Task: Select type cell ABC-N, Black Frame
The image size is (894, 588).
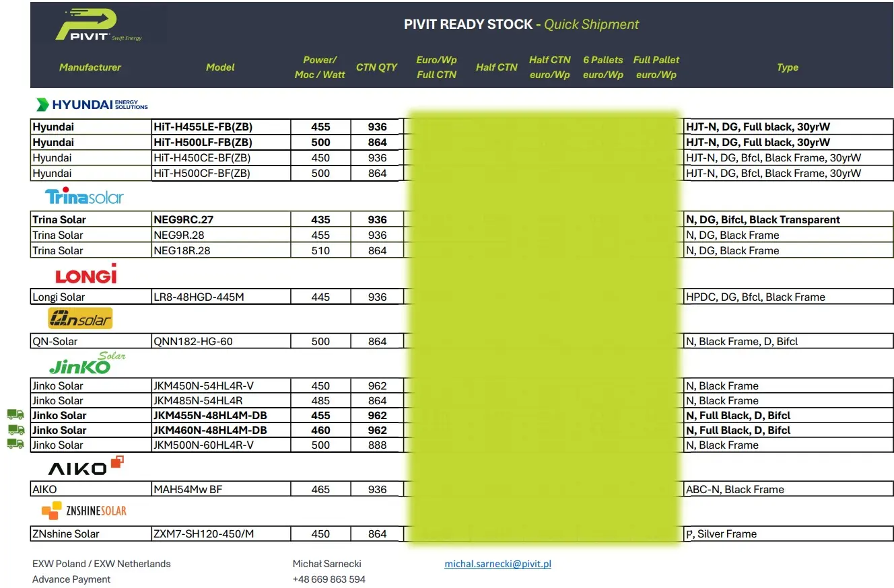Action: (x=788, y=489)
